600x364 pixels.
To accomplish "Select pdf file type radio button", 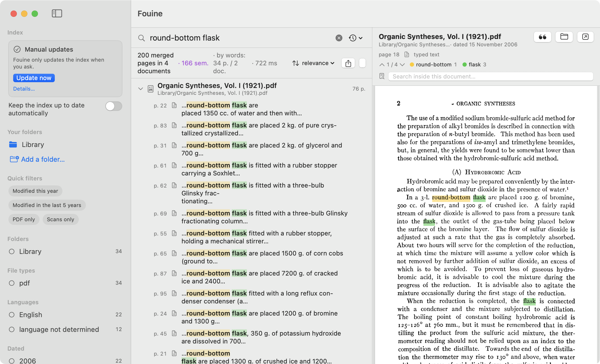I will 12,283.
